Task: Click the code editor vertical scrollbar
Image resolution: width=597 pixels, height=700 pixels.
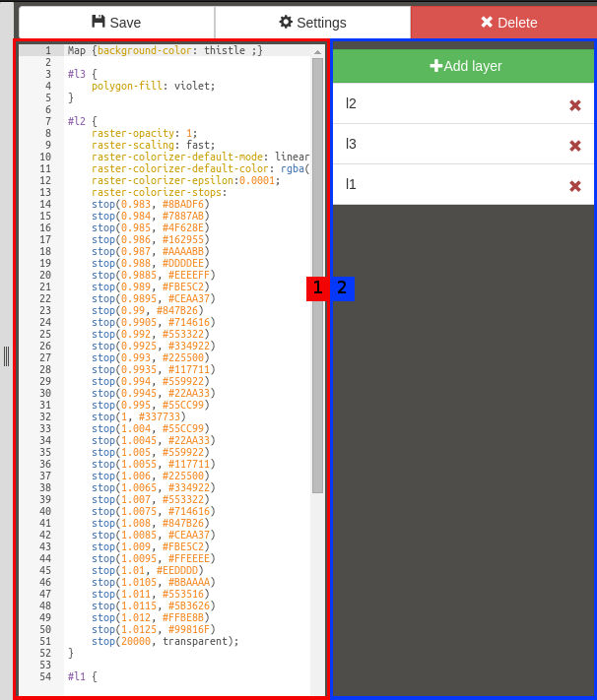Action: [x=317, y=276]
